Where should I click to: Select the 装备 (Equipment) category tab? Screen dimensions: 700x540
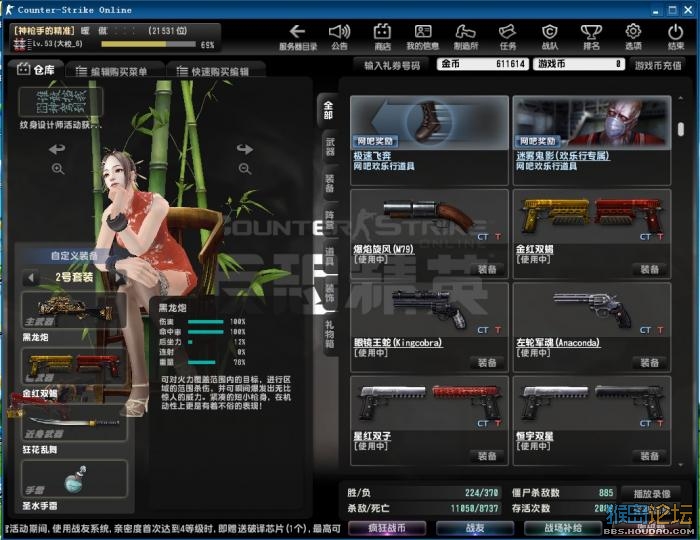click(x=329, y=183)
